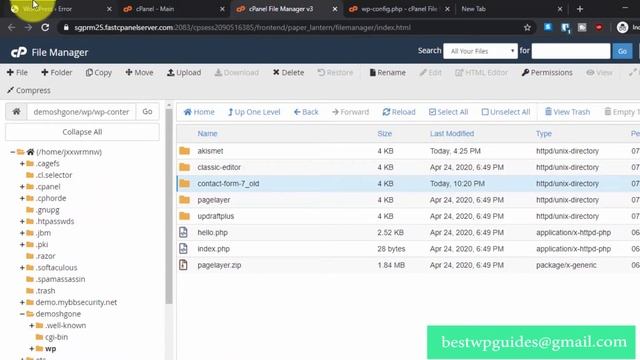Click the home icon beside path field

click(16, 111)
